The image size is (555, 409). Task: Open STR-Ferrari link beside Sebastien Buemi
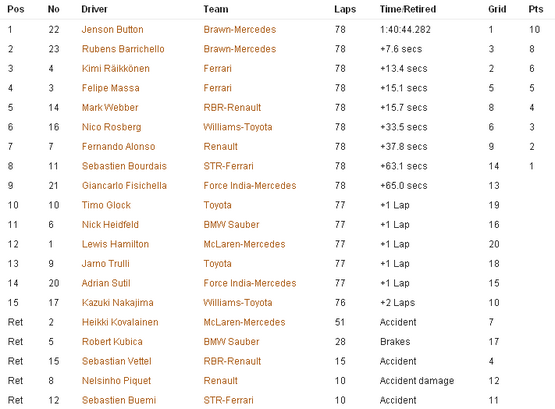click(x=228, y=400)
